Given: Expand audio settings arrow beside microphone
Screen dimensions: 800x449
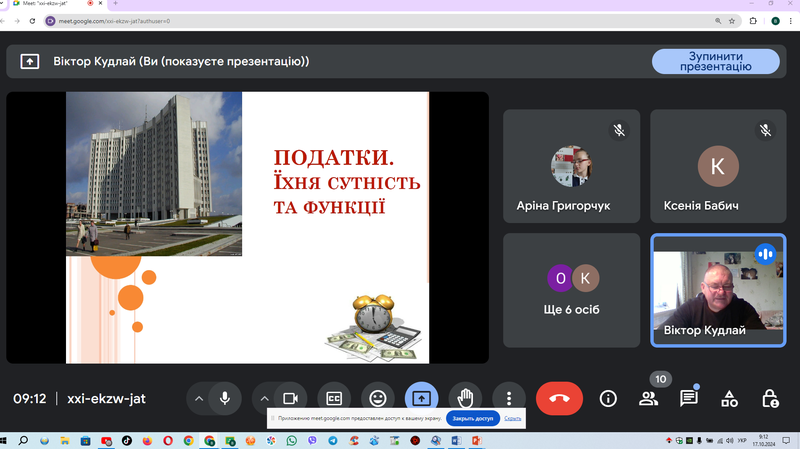Looking at the screenshot, I should [199, 398].
